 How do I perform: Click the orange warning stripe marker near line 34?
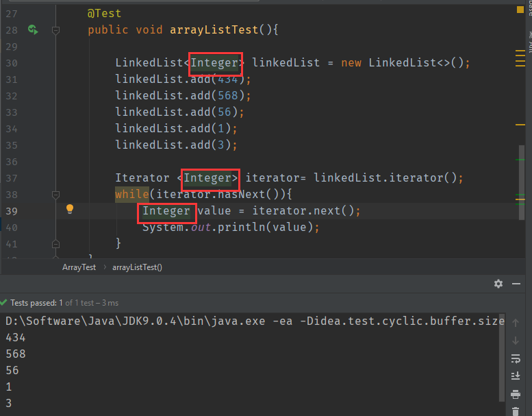520,125
